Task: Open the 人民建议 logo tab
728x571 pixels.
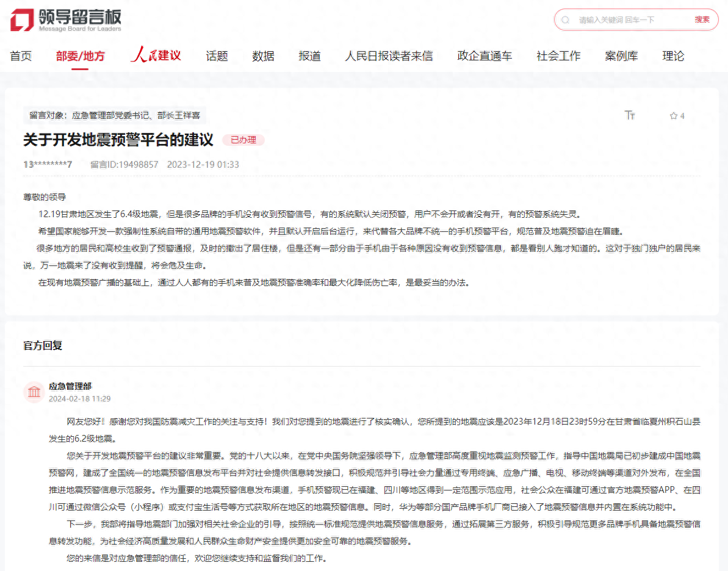Action: pos(156,56)
